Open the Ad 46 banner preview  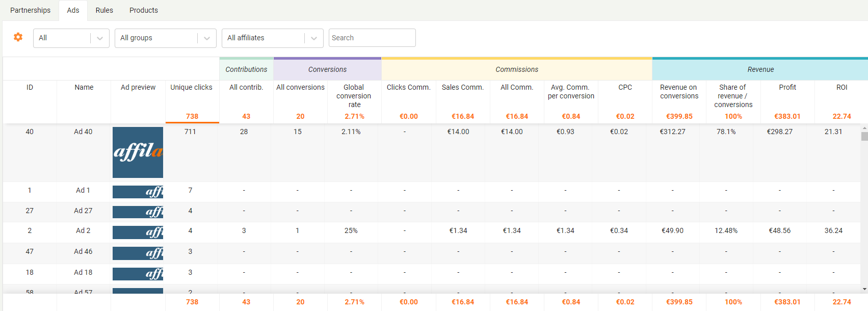[x=138, y=253]
